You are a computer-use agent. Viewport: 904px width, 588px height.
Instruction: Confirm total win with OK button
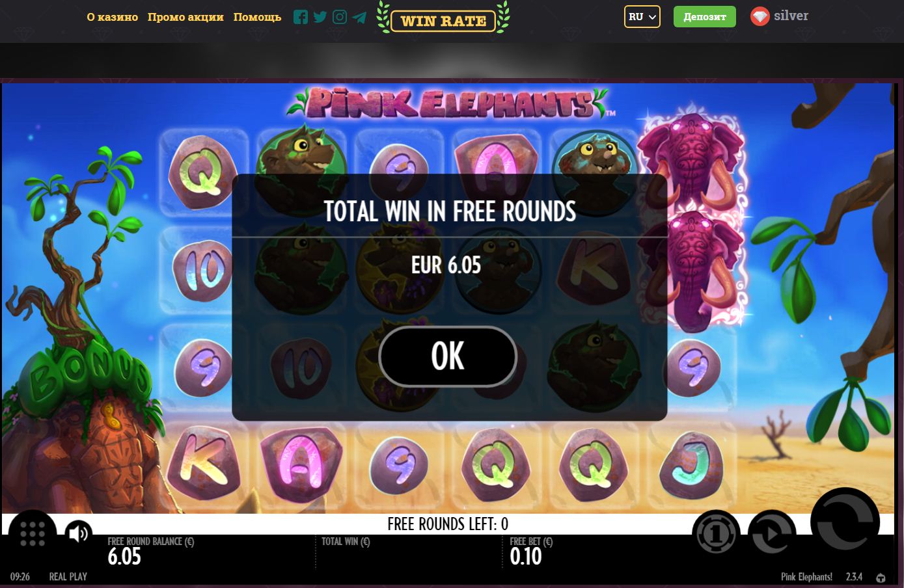(448, 356)
